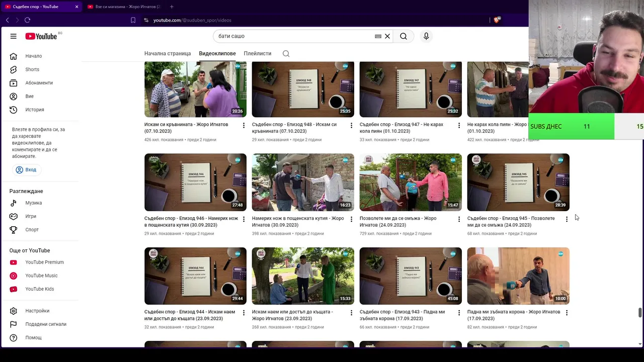The height and width of the screenshot is (362, 644).
Task: Open title Епизод 948 - Искам си кръвнината
Action: coord(294,128)
